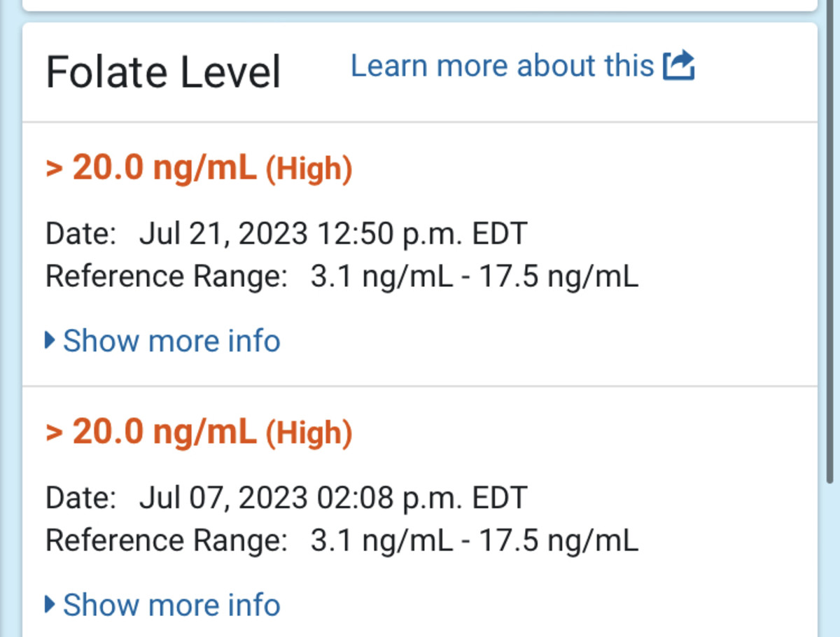840x637 pixels.
Task: Click the "Jul 07, 2023 02:08 p.m. EDT" timestamp
Action: click(332, 498)
